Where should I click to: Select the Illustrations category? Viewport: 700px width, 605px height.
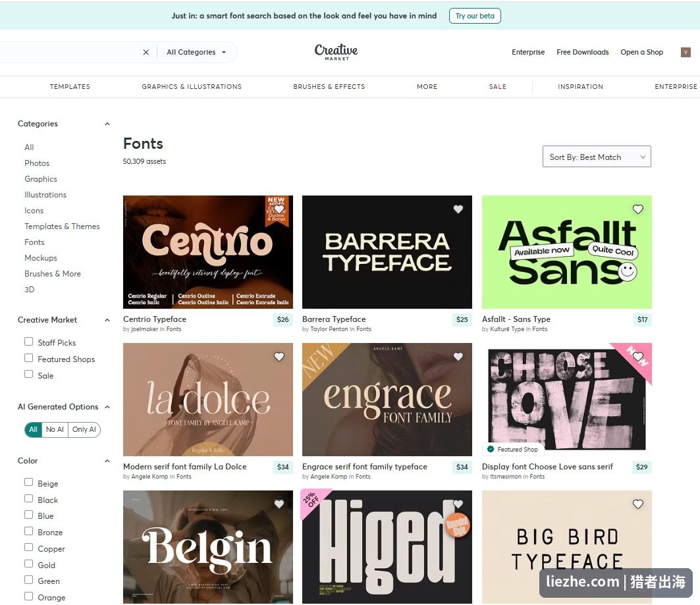[45, 195]
